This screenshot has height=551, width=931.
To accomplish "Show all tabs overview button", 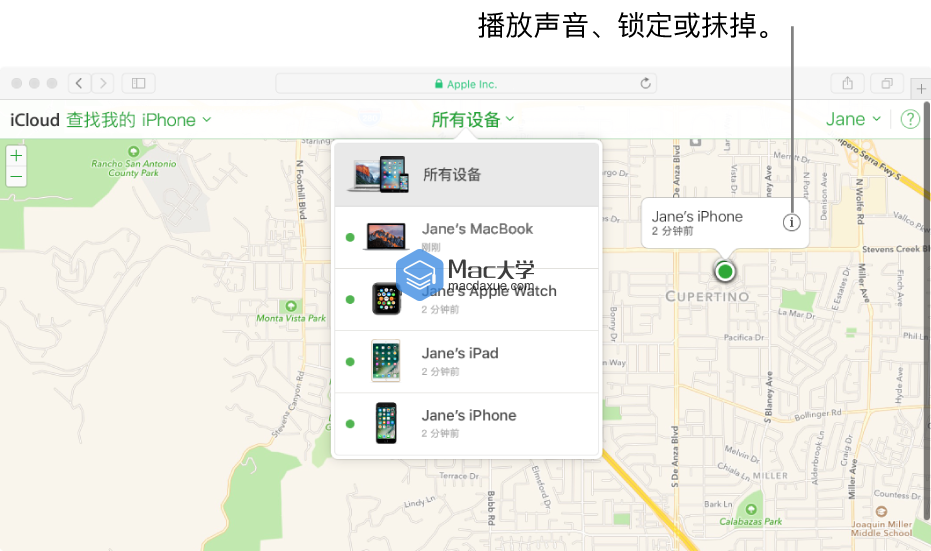I will (887, 83).
